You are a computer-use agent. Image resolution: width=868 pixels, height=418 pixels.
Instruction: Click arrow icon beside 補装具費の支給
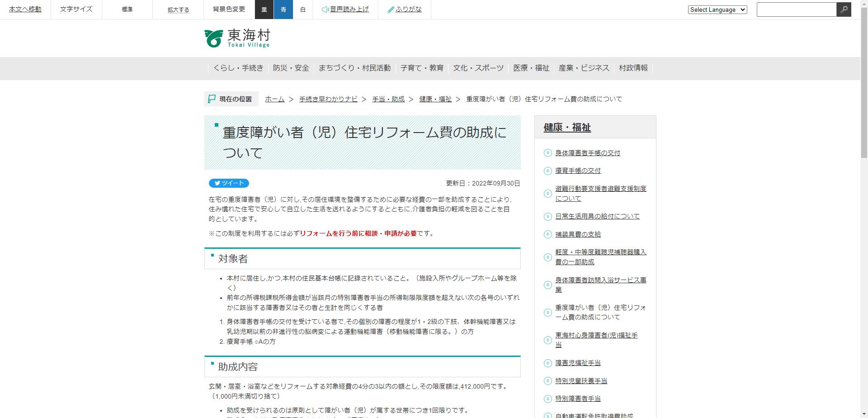[548, 234]
